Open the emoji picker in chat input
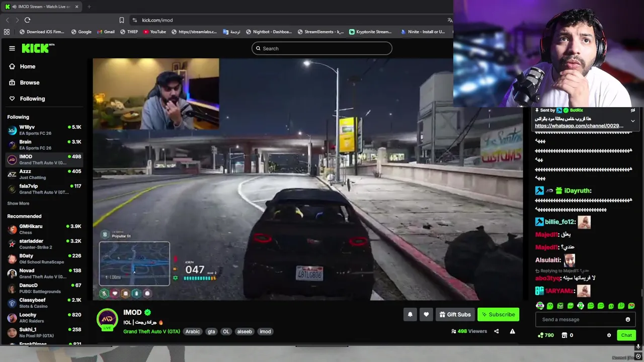 (628, 319)
